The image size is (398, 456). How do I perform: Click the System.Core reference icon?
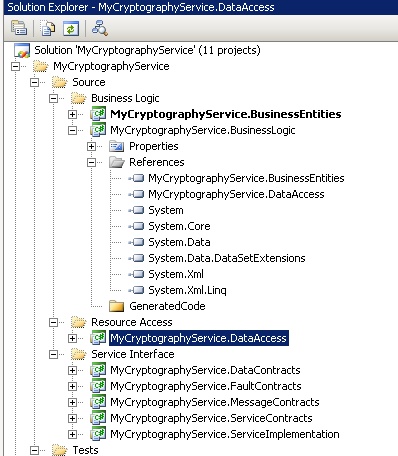[136, 226]
